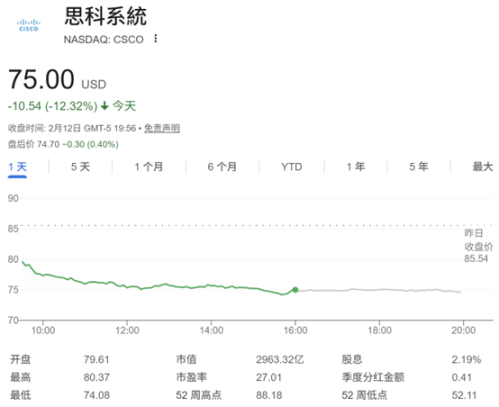The width and height of the screenshot is (499, 407).
Task: Click the 90 price axis label
Action: (x=13, y=198)
